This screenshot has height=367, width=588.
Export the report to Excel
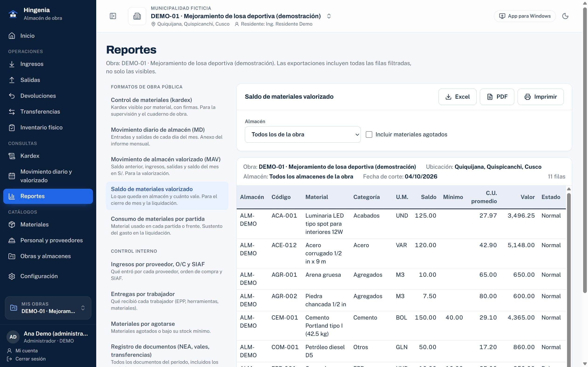[457, 97]
